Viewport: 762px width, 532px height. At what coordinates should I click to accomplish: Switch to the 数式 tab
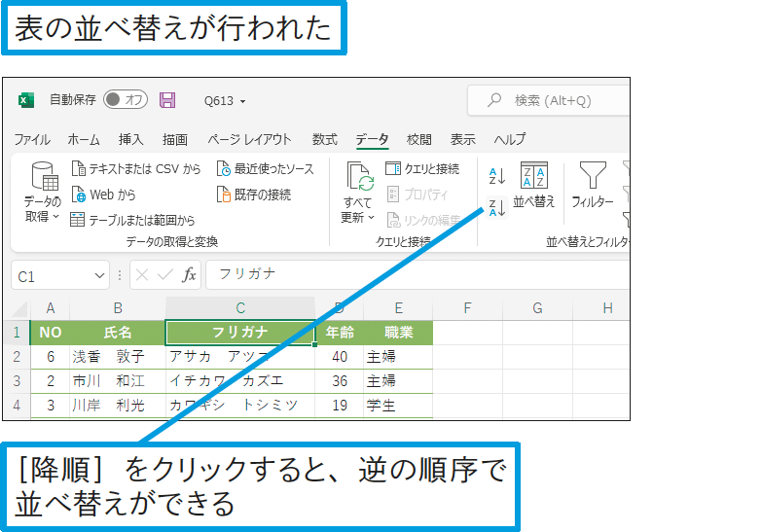(x=325, y=139)
